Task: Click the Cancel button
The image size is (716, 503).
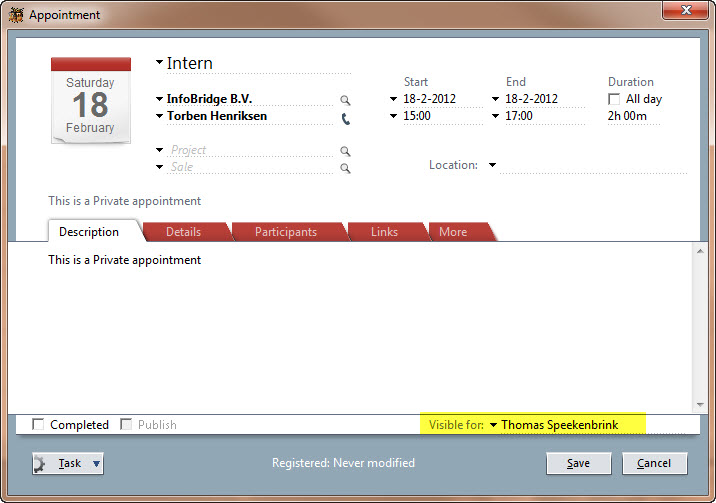Action: tap(654, 463)
